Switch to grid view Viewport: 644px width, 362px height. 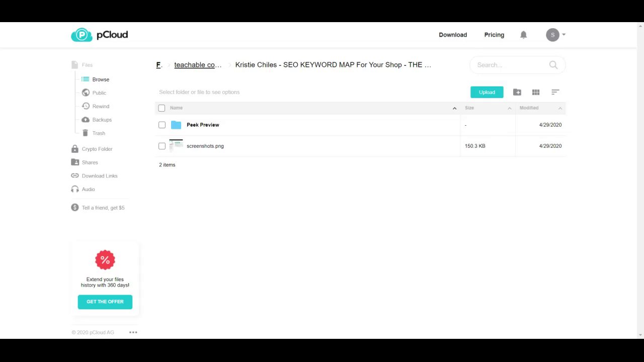(536, 92)
